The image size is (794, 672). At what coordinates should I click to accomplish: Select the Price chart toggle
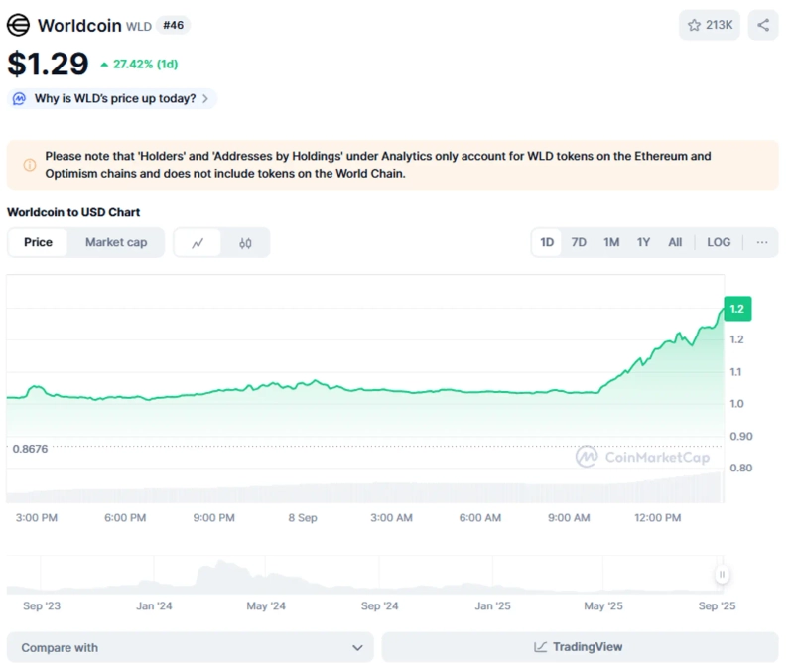pos(38,242)
